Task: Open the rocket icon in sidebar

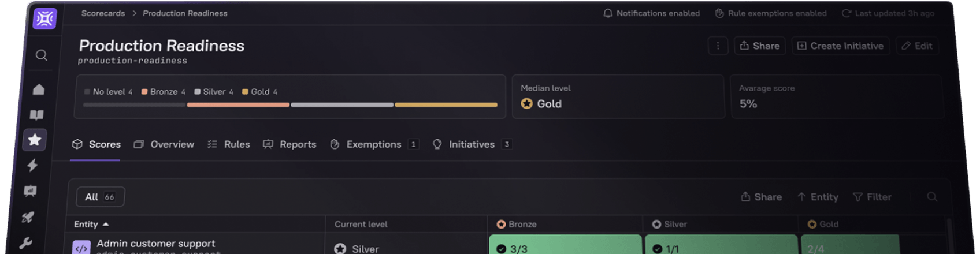Action: tap(28, 217)
